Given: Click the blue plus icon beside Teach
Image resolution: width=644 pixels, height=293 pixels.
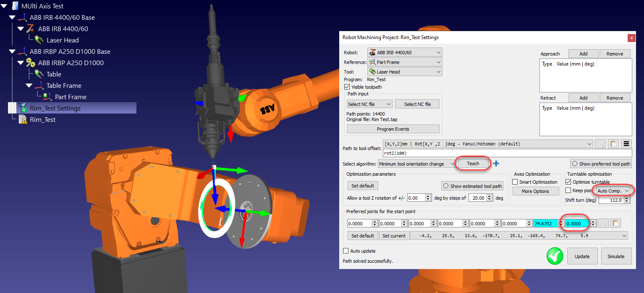Looking at the screenshot, I should 497,164.
